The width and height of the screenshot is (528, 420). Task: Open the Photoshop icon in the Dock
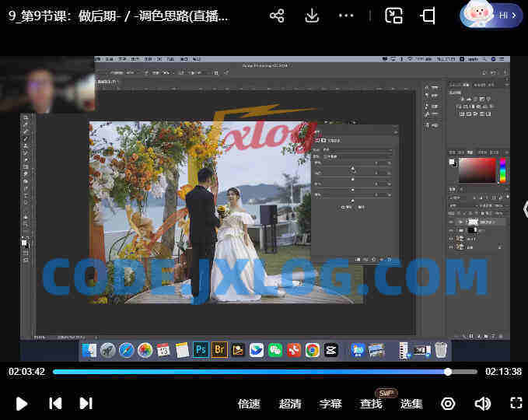click(x=201, y=350)
